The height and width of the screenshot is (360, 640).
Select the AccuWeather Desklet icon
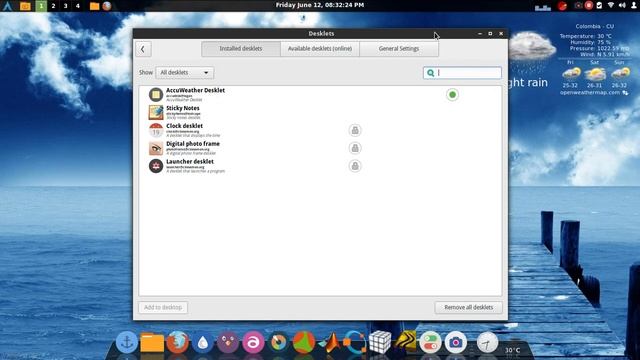click(156, 95)
